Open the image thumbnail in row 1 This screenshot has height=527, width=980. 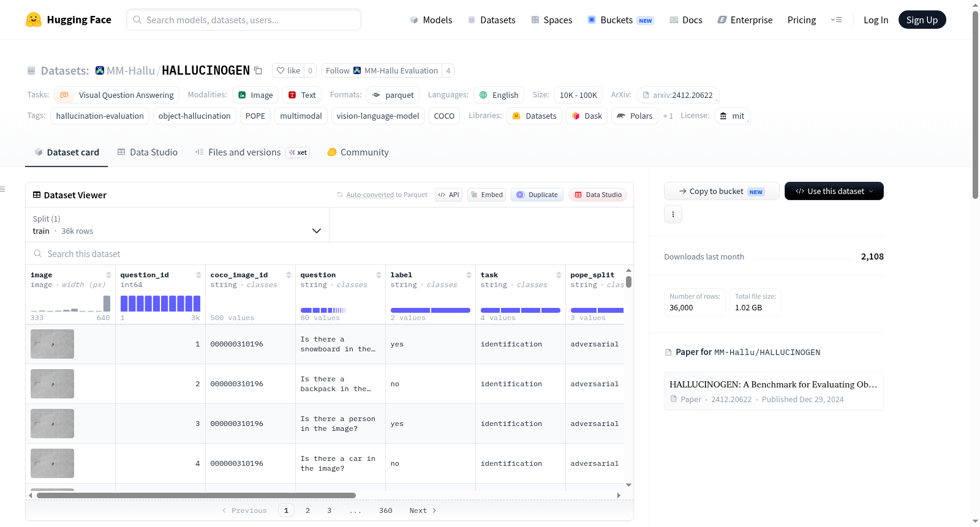pyautogui.click(x=52, y=344)
